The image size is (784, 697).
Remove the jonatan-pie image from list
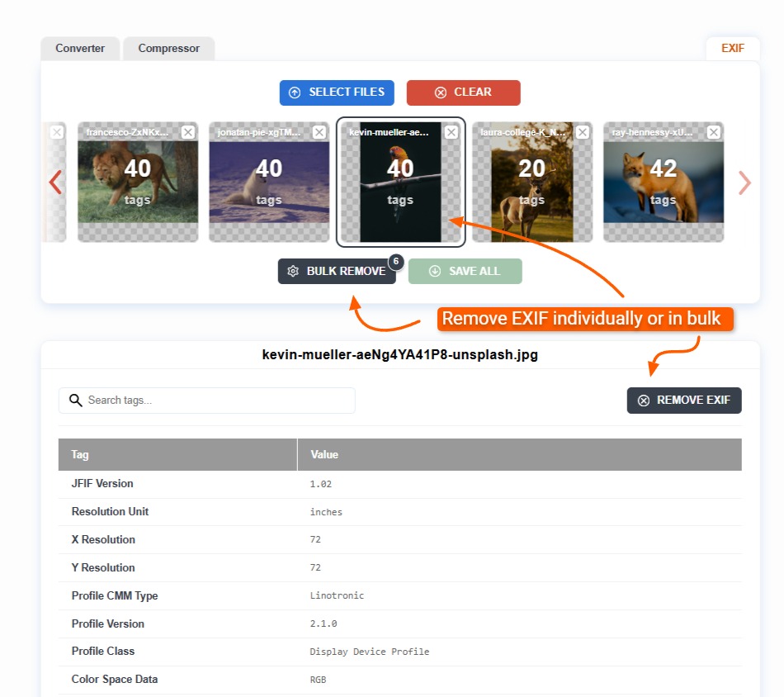319,132
